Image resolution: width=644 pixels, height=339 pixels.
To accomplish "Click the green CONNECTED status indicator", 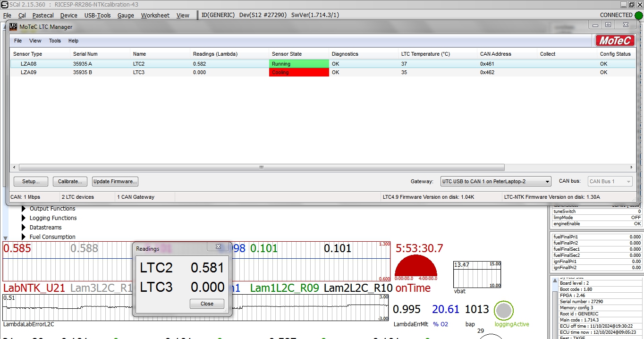I will (x=639, y=15).
